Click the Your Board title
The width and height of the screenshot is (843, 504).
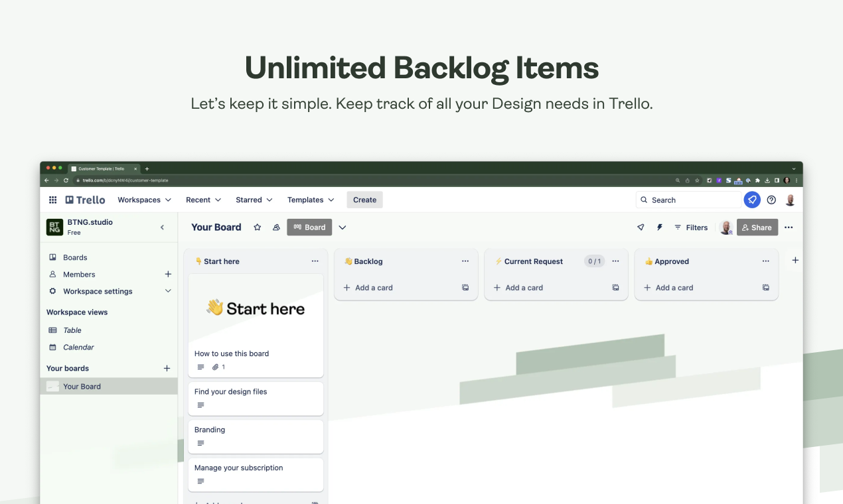coord(216,227)
